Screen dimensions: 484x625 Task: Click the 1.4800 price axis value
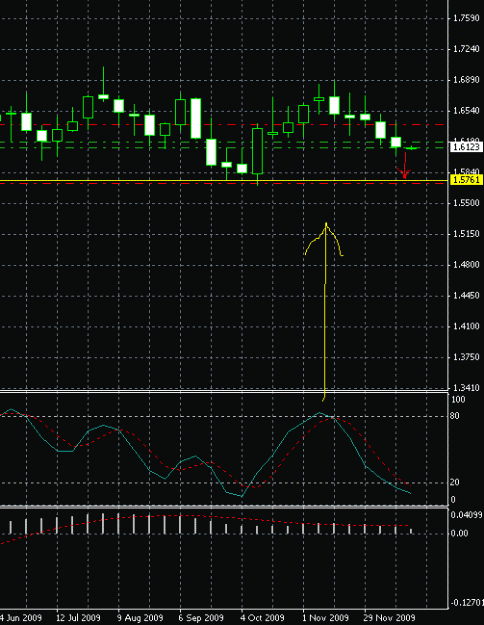pos(466,264)
